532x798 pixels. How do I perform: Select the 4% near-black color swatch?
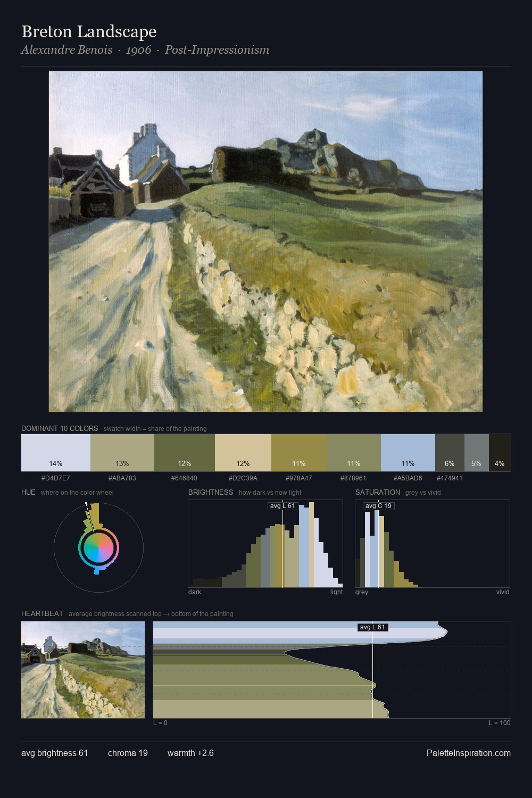click(500, 453)
